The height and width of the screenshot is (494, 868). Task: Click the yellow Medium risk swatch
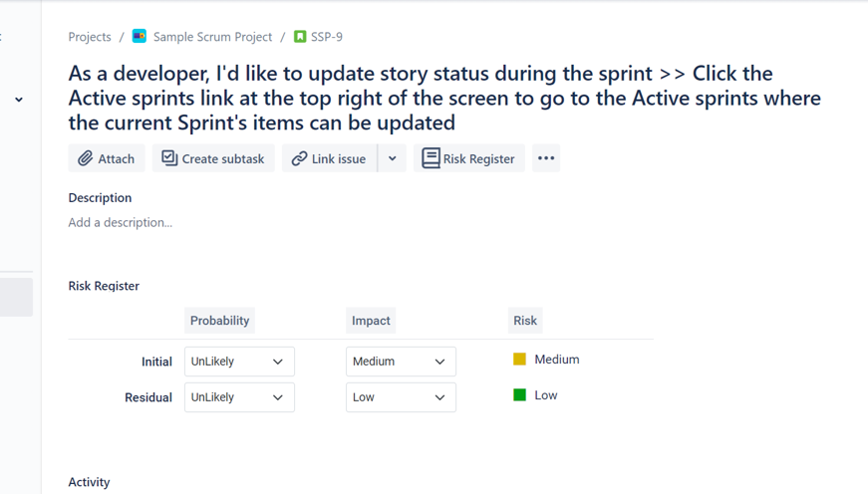(x=519, y=360)
